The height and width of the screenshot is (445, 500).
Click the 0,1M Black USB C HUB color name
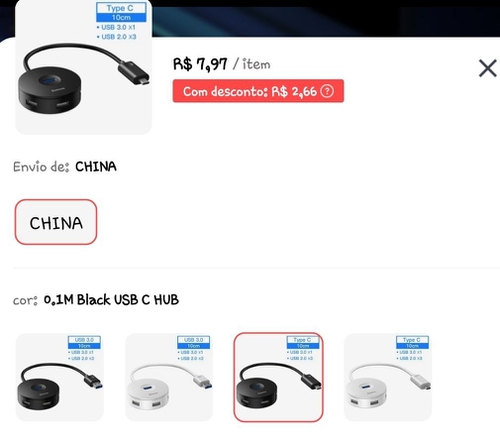tap(111, 300)
